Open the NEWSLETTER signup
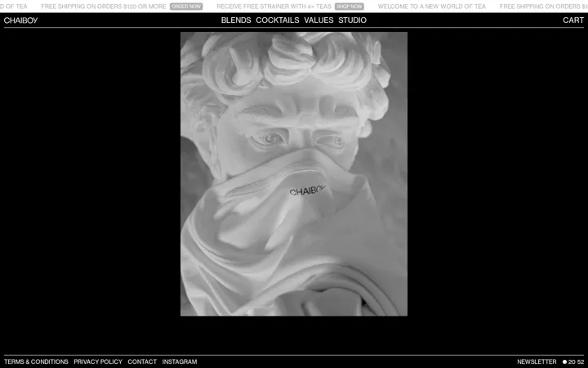The height and width of the screenshot is (368, 588). [x=537, y=361]
